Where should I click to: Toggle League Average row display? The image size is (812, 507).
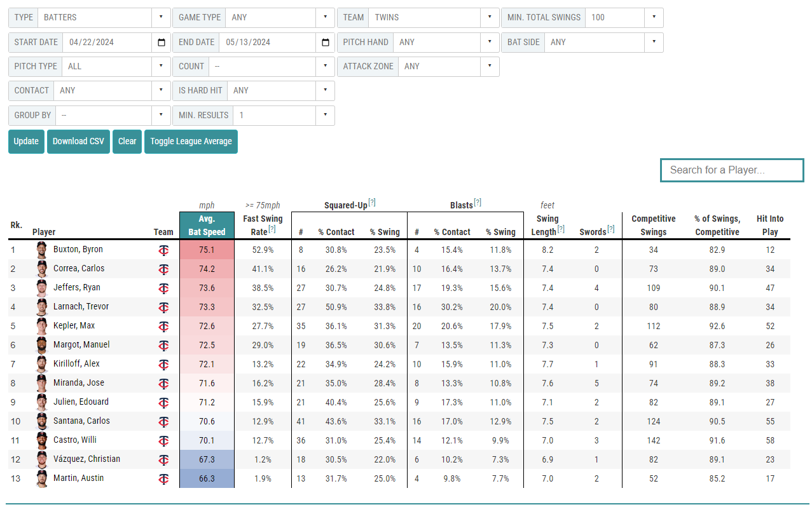191,141
